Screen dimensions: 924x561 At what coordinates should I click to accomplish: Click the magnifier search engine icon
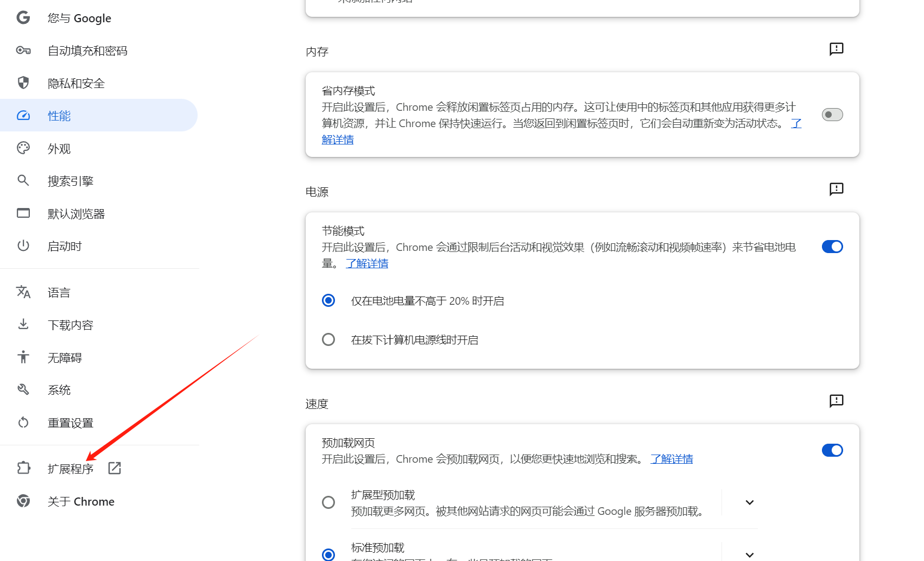point(23,180)
